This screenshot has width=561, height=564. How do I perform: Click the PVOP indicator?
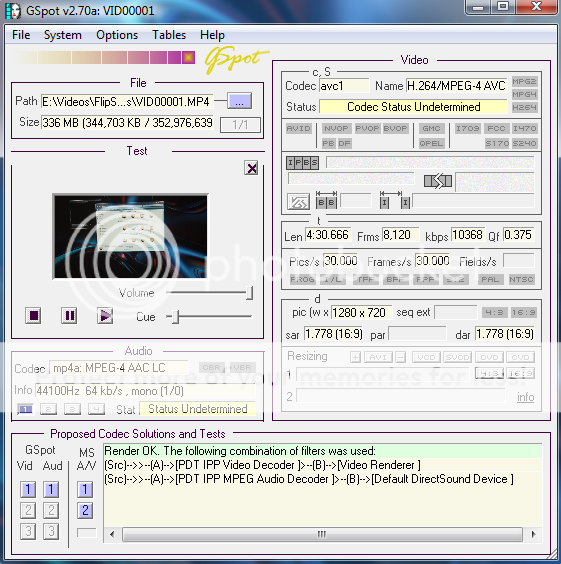[367, 129]
